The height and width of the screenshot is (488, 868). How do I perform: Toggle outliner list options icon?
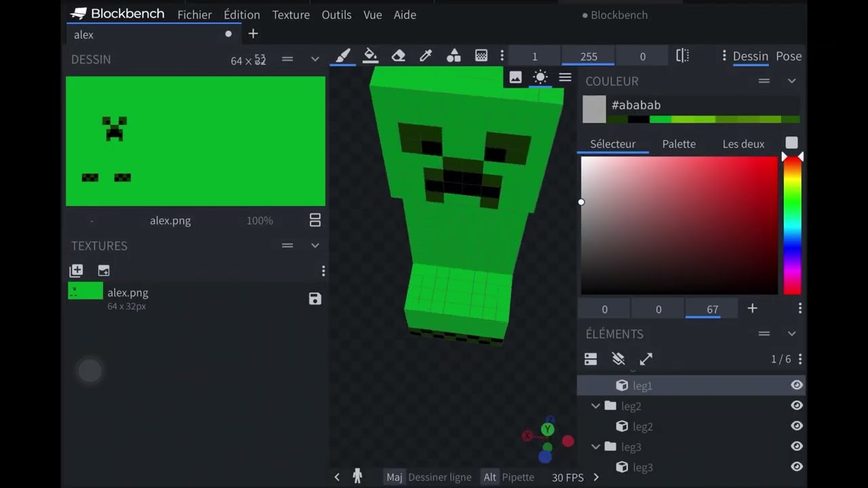pyautogui.click(x=591, y=359)
